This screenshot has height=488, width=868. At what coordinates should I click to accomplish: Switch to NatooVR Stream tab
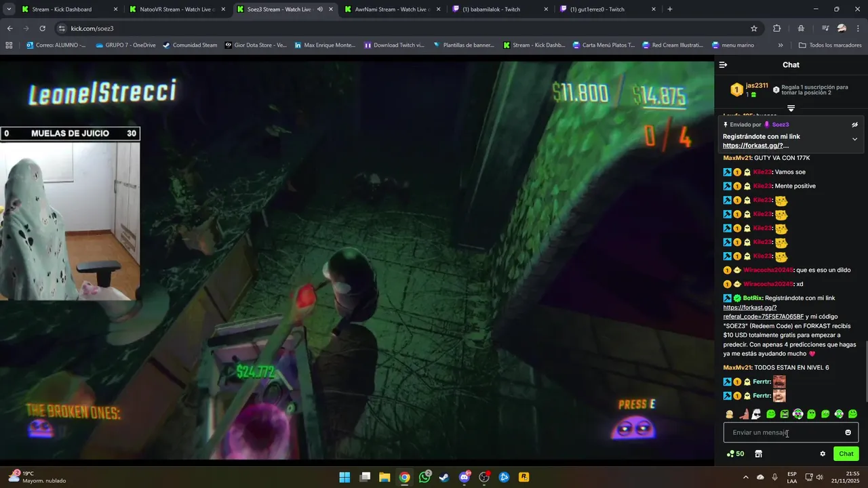(177, 9)
